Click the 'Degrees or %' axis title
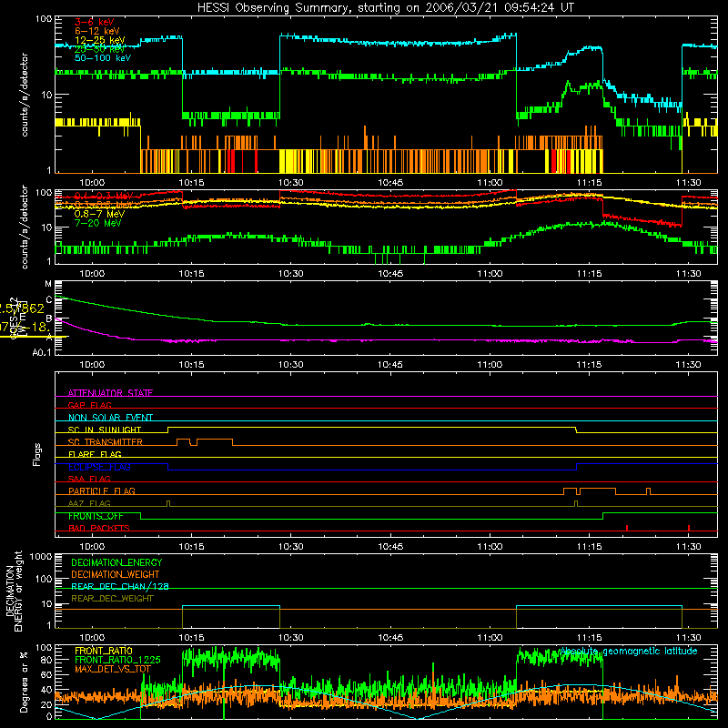The image size is (728, 728). click(24, 682)
